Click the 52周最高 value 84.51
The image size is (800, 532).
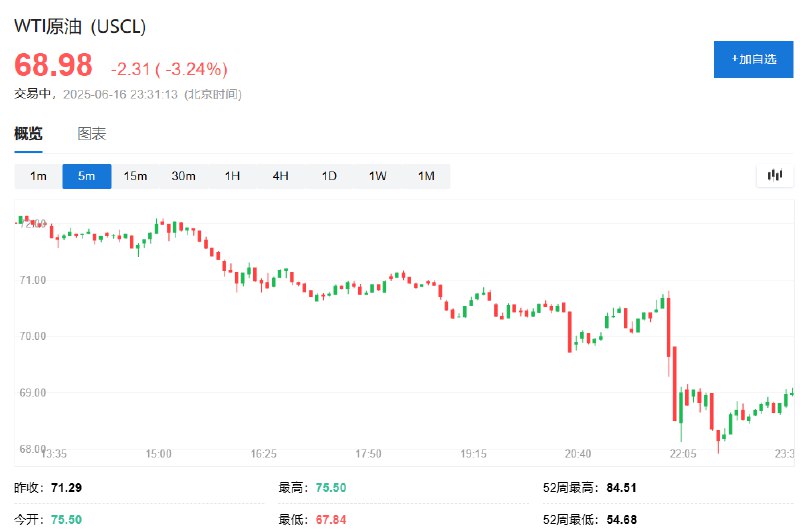621,488
